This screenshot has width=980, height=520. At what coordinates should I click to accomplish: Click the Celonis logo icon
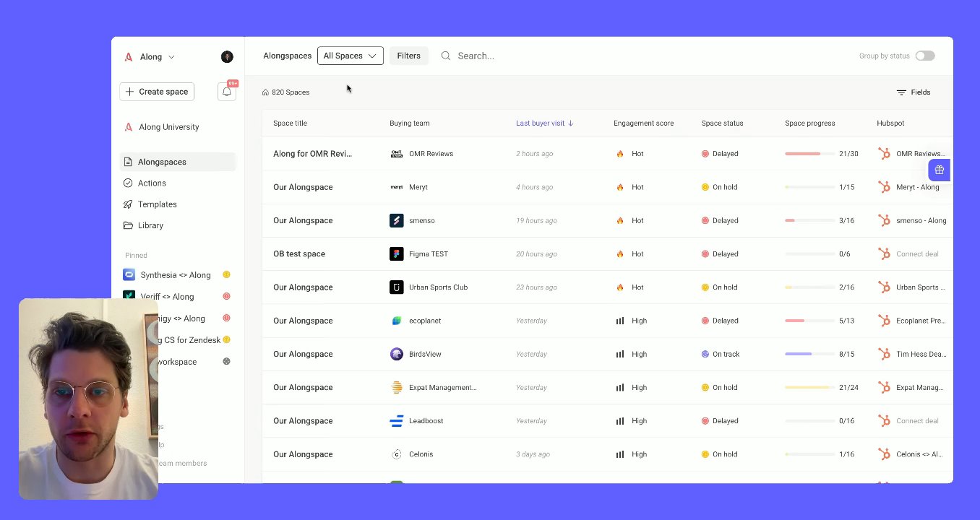(x=396, y=454)
